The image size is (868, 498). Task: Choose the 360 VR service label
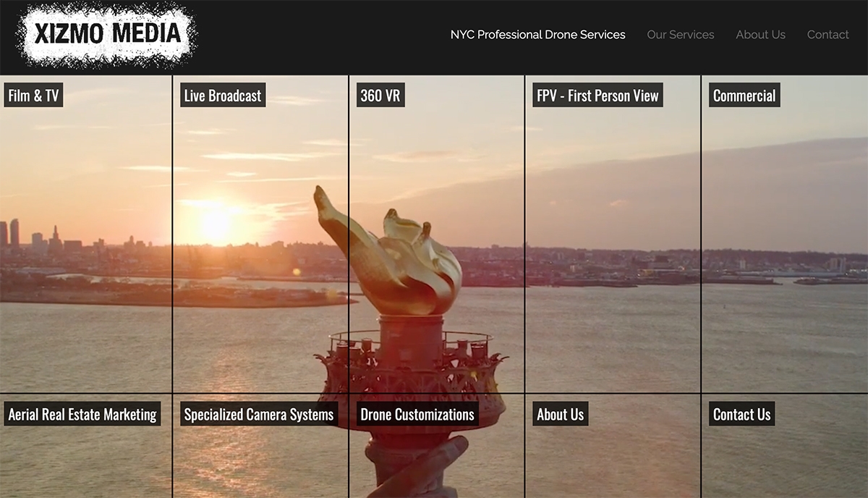(380, 96)
